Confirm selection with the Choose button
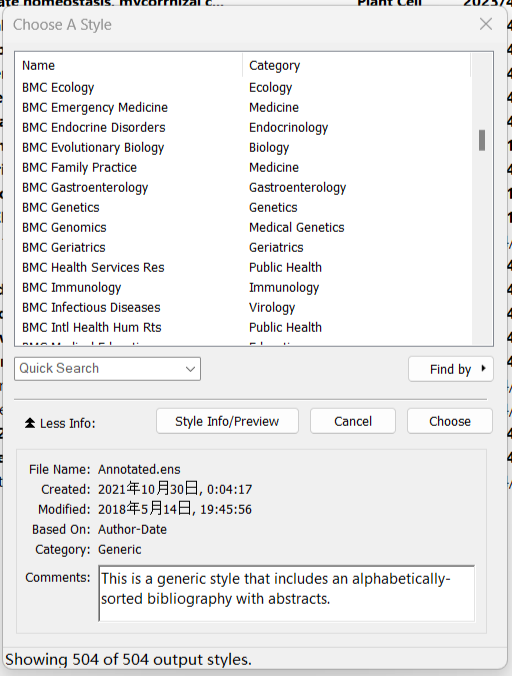This screenshot has width=512, height=676. pyautogui.click(x=450, y=421)
